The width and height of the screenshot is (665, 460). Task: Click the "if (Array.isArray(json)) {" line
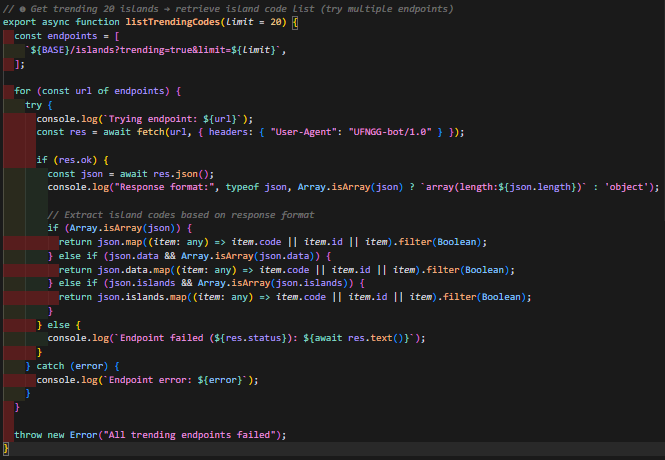(x=120, y=228)
